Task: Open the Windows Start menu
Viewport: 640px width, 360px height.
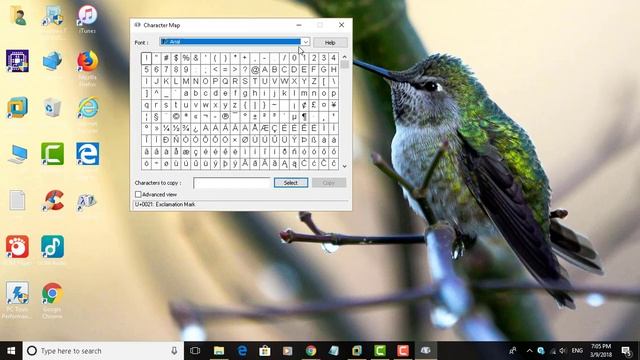Action: [11, 351]
